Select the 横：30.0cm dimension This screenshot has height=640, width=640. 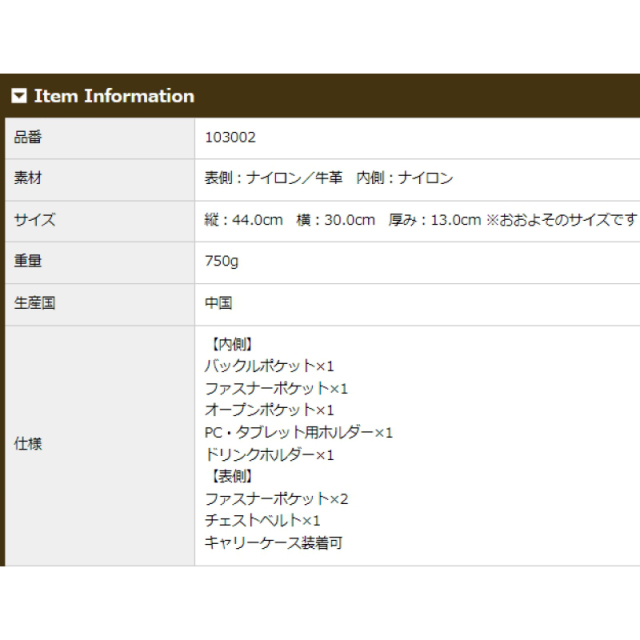(336, 220)
